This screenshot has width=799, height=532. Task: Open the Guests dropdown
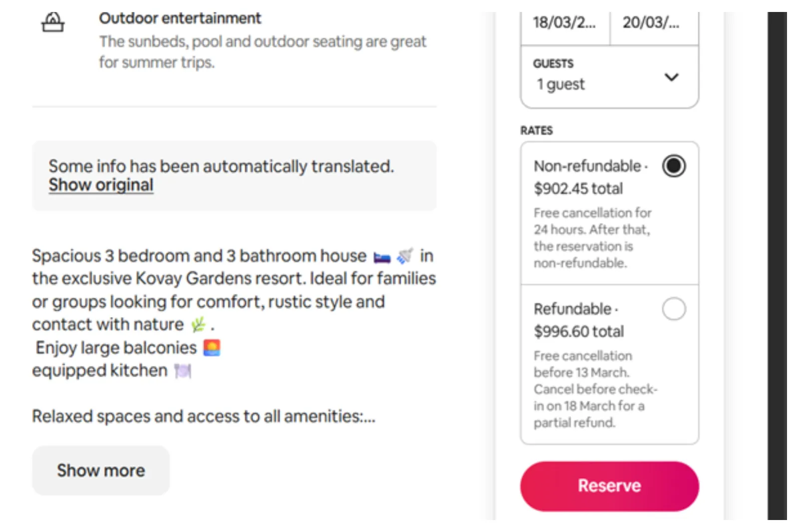(x=609, y=77)
